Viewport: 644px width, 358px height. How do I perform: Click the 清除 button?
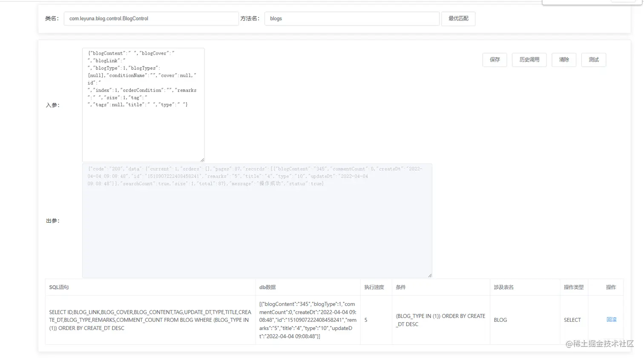(564, 60)
